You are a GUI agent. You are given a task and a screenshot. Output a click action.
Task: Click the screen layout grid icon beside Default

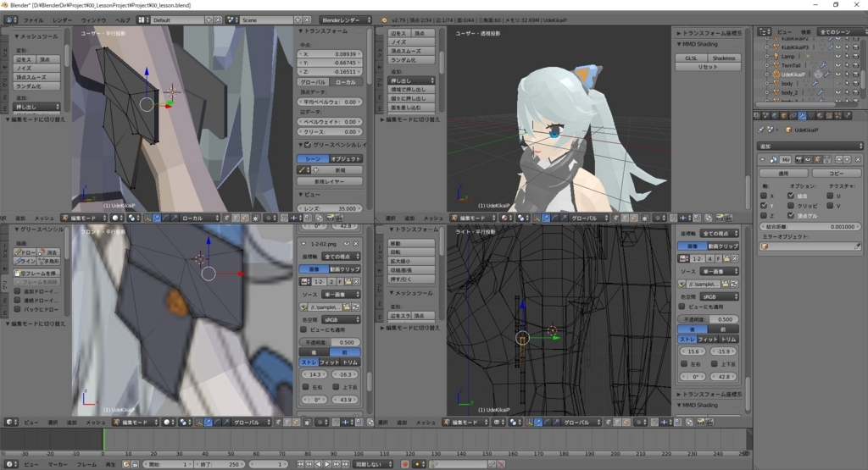[x=144, y=20]
